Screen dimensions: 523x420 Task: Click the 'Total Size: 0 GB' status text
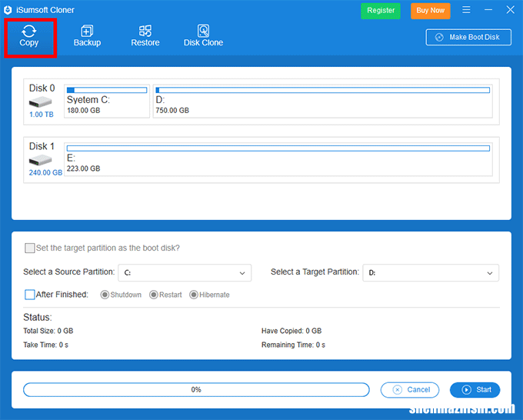point(48,331)
